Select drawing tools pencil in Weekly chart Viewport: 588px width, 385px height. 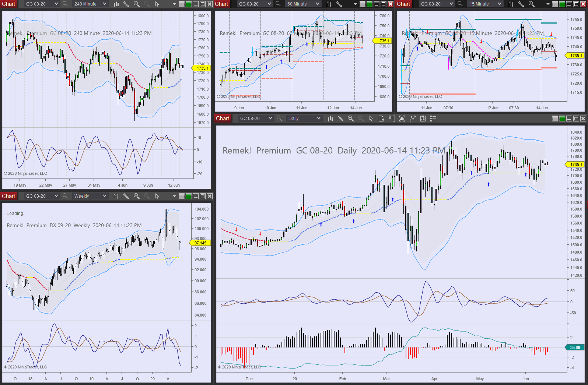tap(126, 196)
